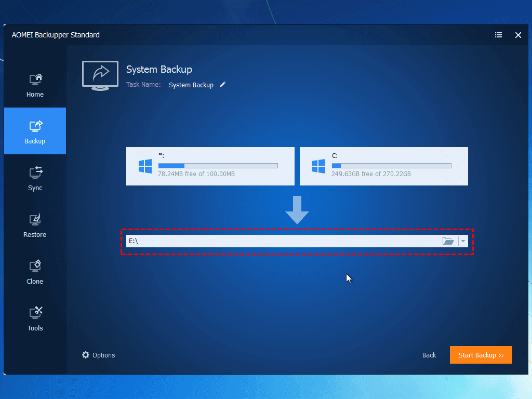
Task: Click the pencil icon to edit task name
Action: click(222, 85)
